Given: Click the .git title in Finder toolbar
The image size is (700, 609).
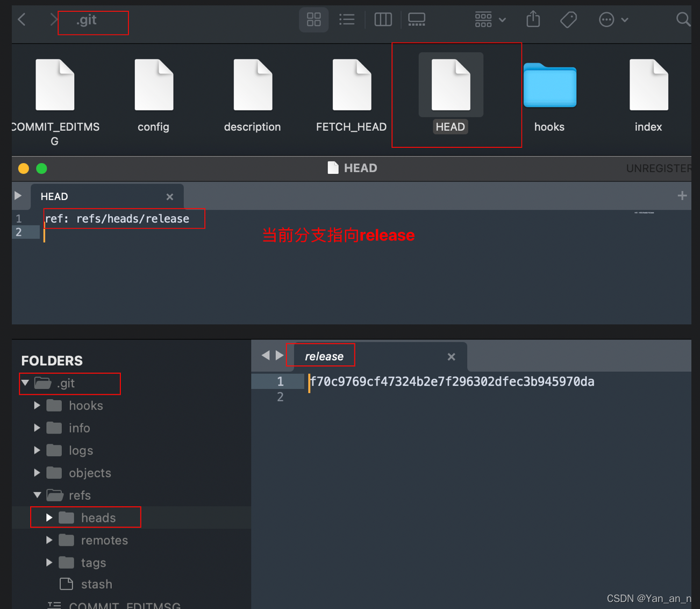Looking at the screenshot, I should coord(86,20).
